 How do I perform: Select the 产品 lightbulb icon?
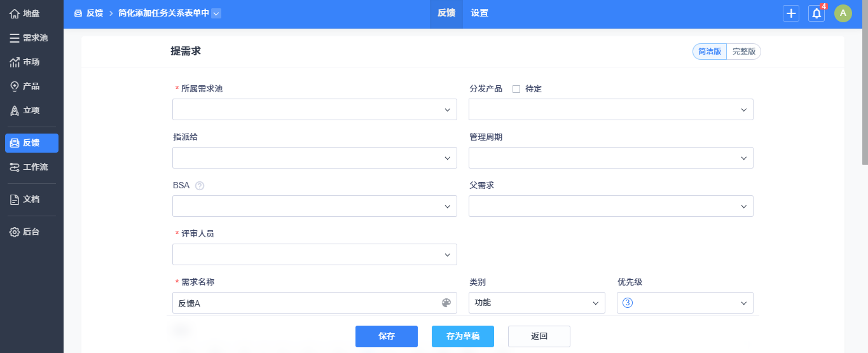point(15,87)
